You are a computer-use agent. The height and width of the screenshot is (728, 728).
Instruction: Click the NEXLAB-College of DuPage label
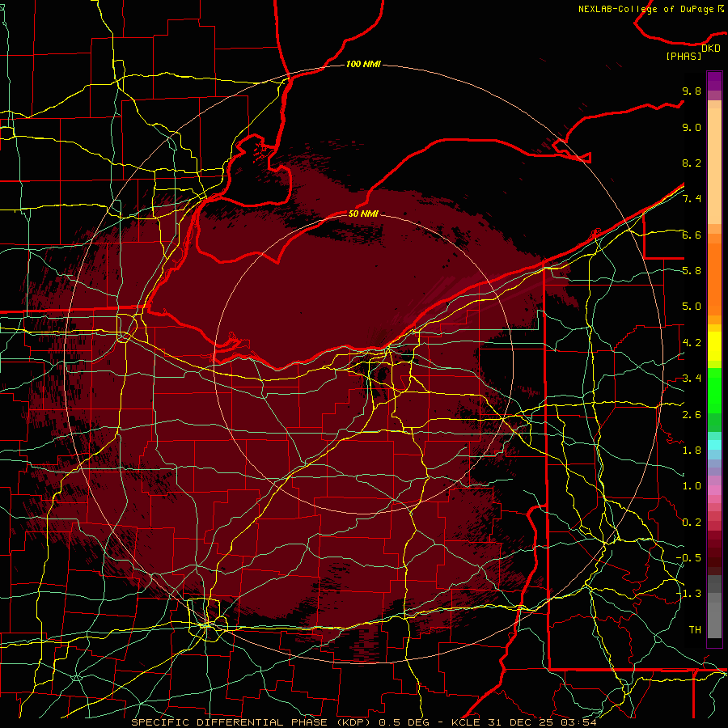click(648, 9)
